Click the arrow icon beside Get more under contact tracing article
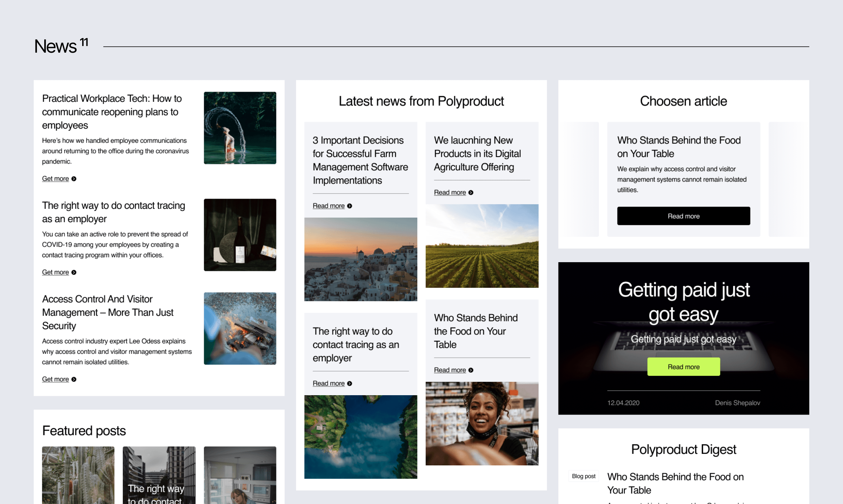 [x=74, y=272]
